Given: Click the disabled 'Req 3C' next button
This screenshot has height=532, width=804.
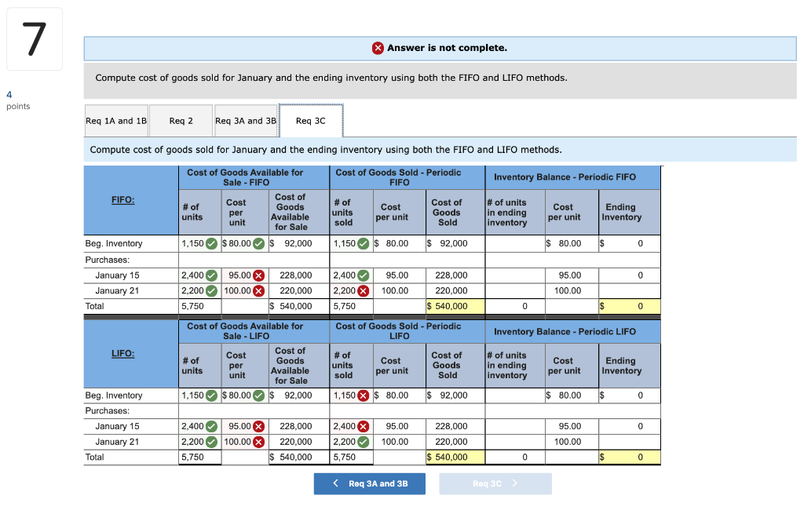Looking at the screenshot, I should coord(495,483).
